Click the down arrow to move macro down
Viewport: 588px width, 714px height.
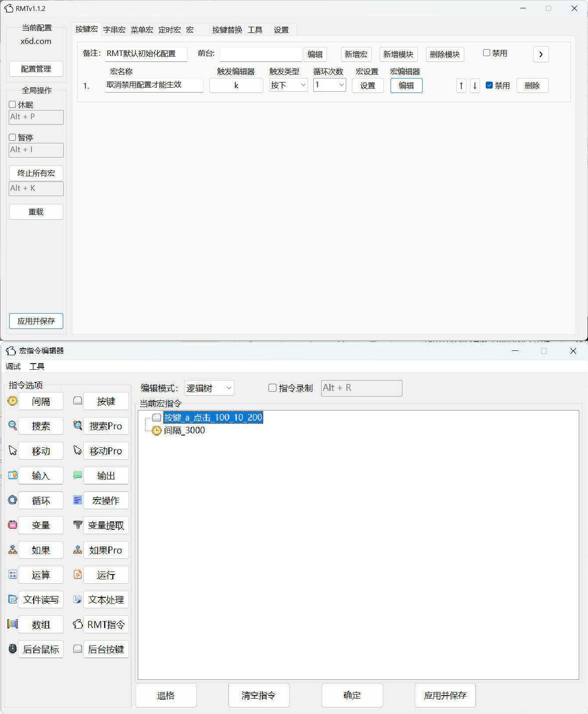click(475, 86)
